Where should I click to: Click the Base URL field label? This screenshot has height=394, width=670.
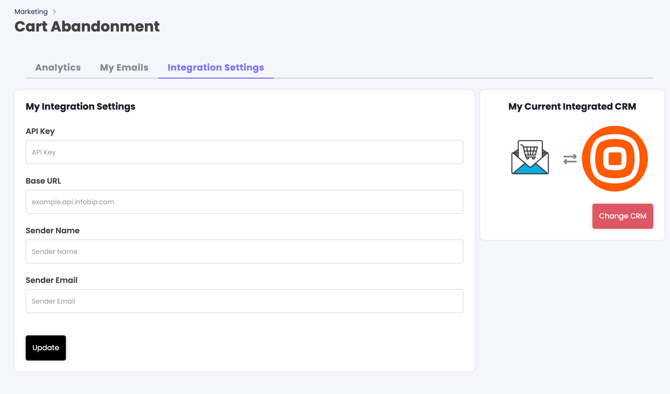point(43,181)
